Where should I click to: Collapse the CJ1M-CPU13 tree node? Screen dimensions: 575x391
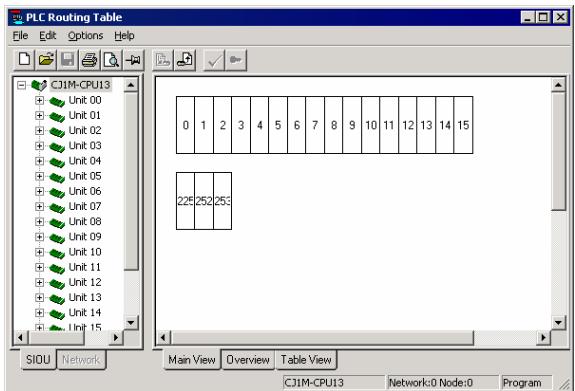(x=22, y=85)
